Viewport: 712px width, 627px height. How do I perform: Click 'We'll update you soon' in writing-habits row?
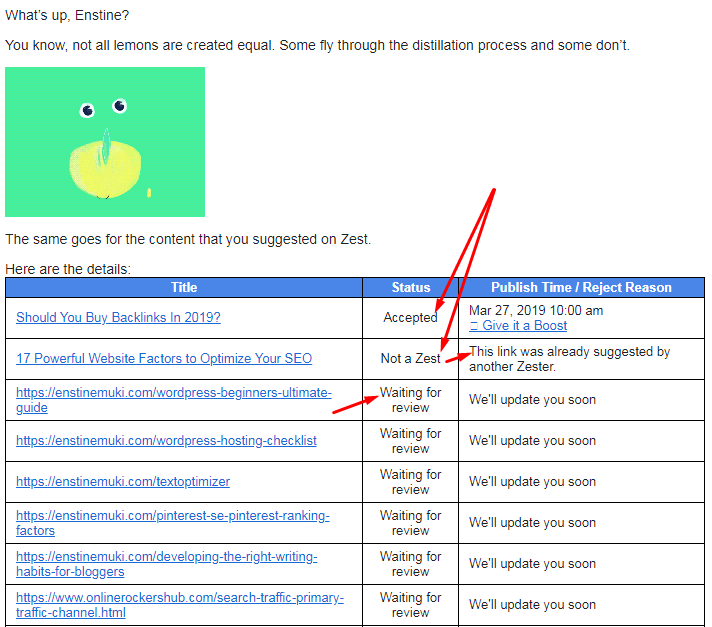tap(532, 563)
